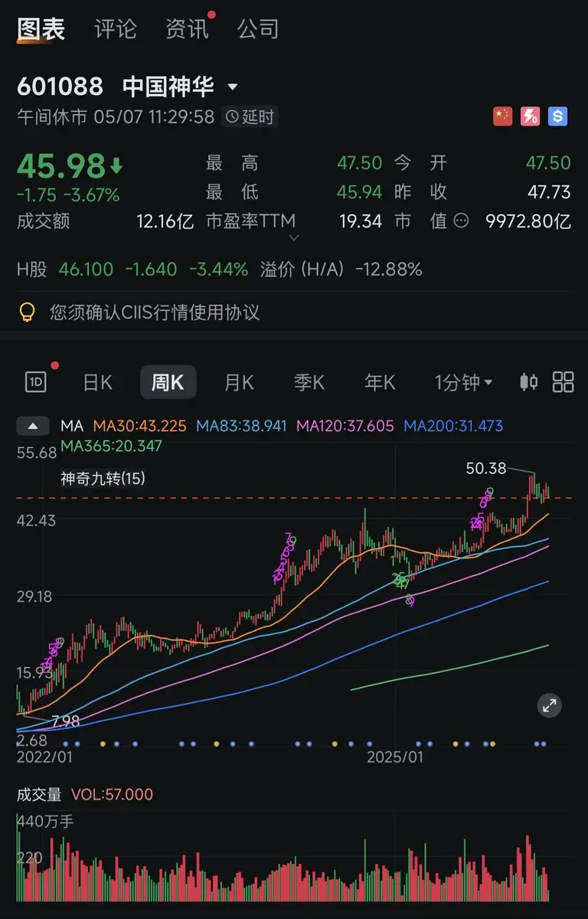This screenshot has height=919, width=588.
Task: Tap the 最低 45.94 value
Action: pos(359,191)
